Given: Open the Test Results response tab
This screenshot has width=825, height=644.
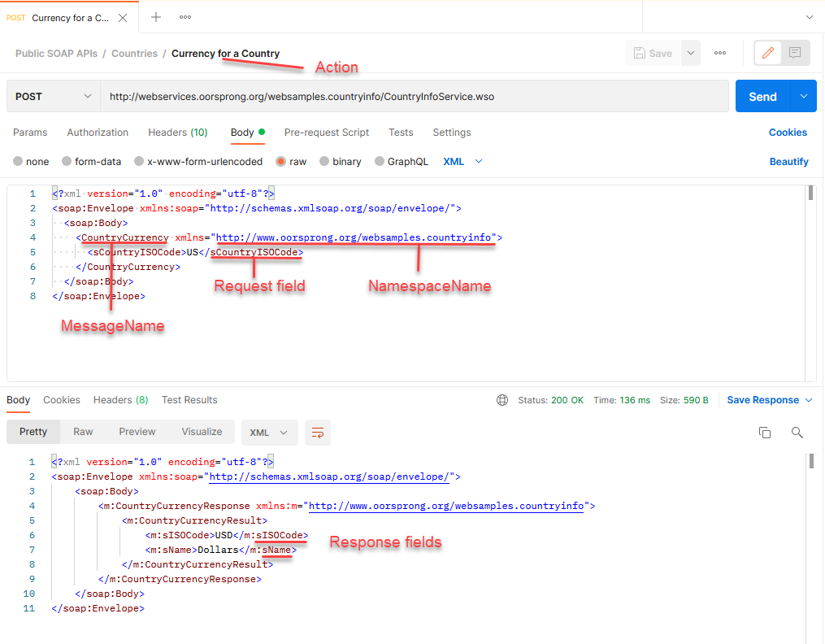Looking at the screenshot, I should tap(189, 400).
